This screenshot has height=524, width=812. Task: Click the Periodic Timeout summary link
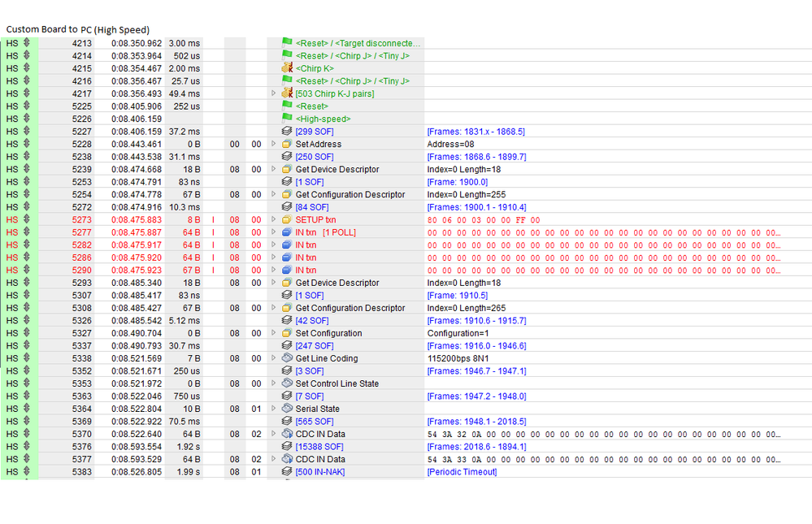462,472
